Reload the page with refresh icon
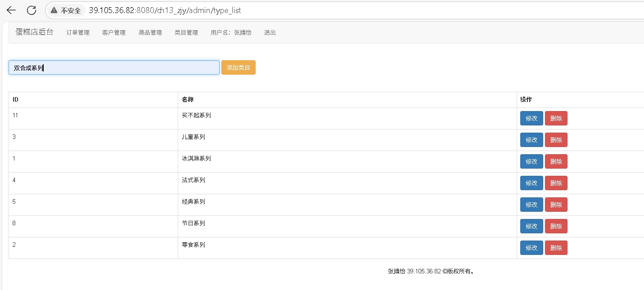This screenshot has height=290, width=644. coord(32,10)
